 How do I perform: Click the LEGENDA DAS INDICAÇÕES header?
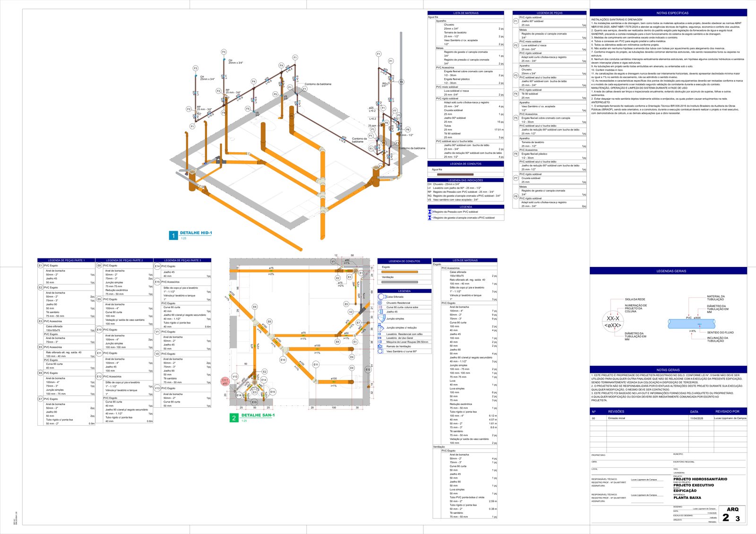tap(465, 180)
